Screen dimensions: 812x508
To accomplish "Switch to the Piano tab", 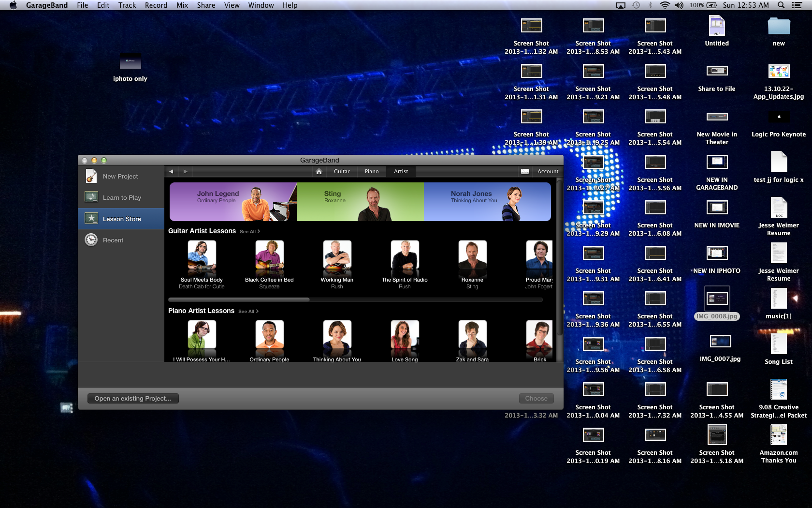I will tap(372, 171).
